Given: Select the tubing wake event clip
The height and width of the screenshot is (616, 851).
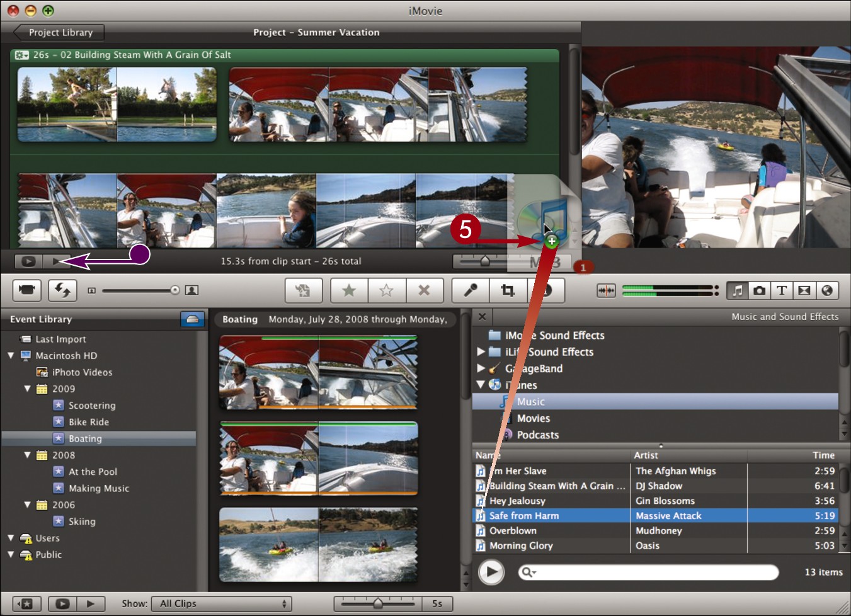Looking at the screenshot, I should click(x=319, y=545).
